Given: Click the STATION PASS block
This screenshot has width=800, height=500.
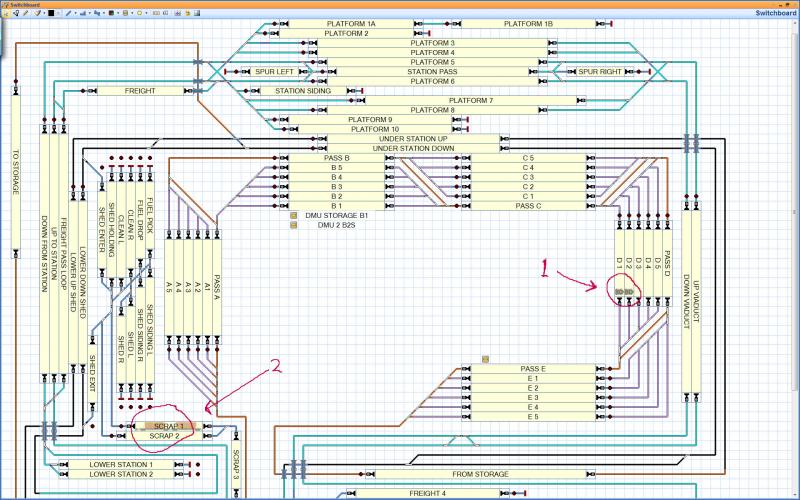Looking at the screenshot, I should [x=431, y=72].
